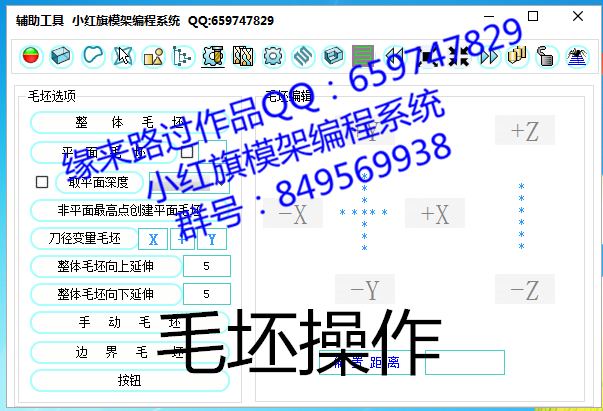Click the -X blank edit button
Screen dimensions: 603x411
point(293,213)
